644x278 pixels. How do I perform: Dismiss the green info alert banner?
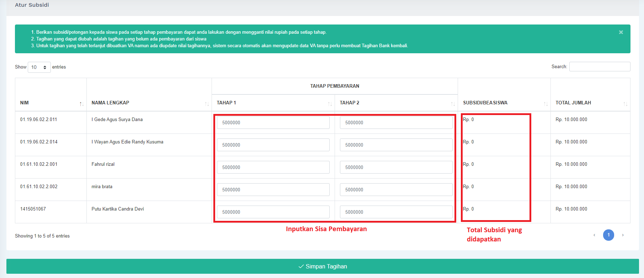(x=621, y=32)
